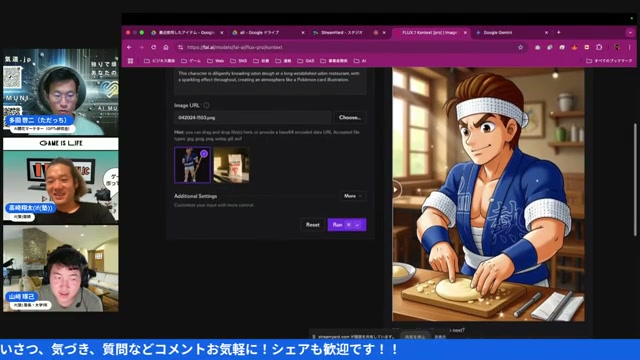Select the udon package image thumbnail
The width and height of the screenshot is (640, 360).
pos(231,165)
